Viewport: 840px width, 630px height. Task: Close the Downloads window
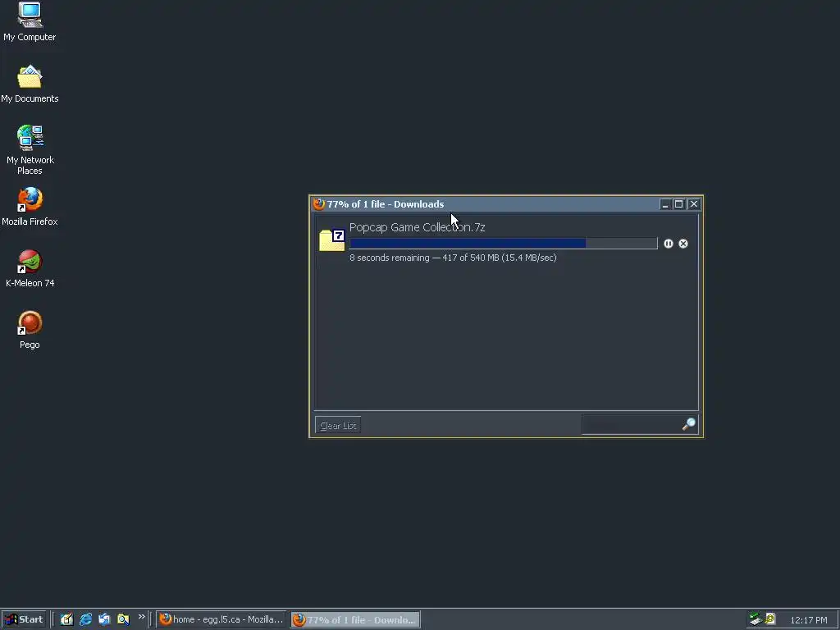click(694, 204)
